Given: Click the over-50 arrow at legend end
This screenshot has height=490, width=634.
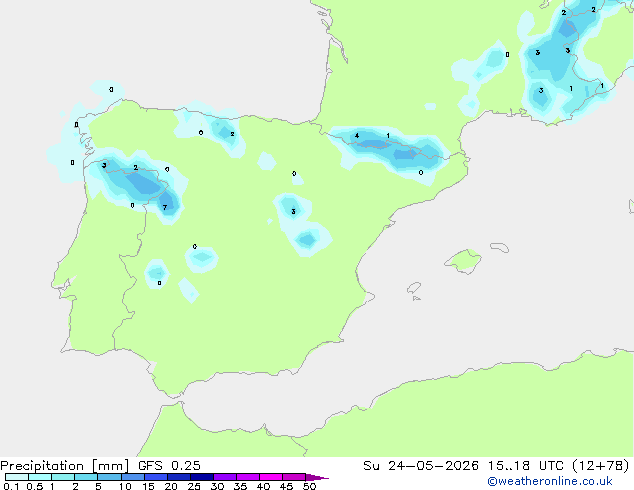Looking at the screenshot, I should click(x=317, y=477).
